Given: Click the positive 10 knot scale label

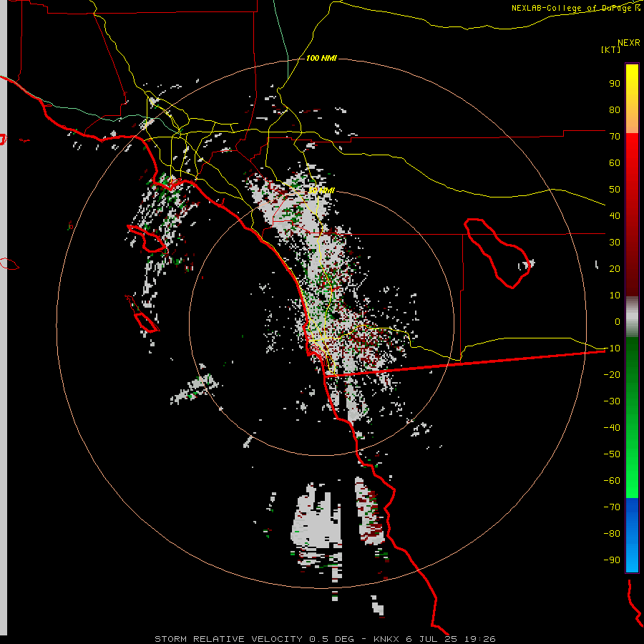Looking at the screenshot, I should tap(615, 296).
